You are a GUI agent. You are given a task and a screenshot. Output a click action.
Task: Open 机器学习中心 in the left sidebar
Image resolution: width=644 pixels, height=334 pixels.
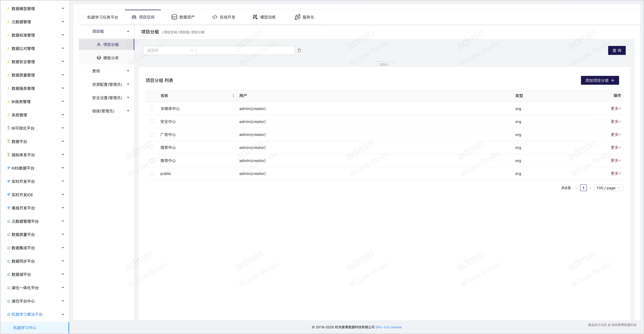25,327
